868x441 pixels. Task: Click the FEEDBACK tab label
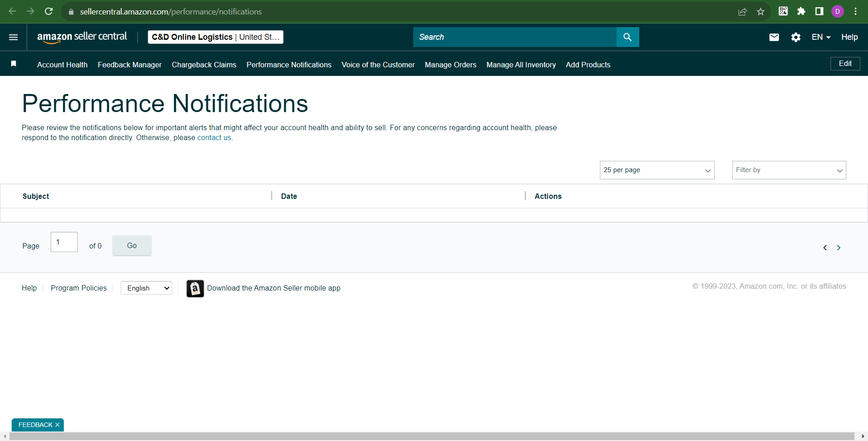(x=36, y=425)
